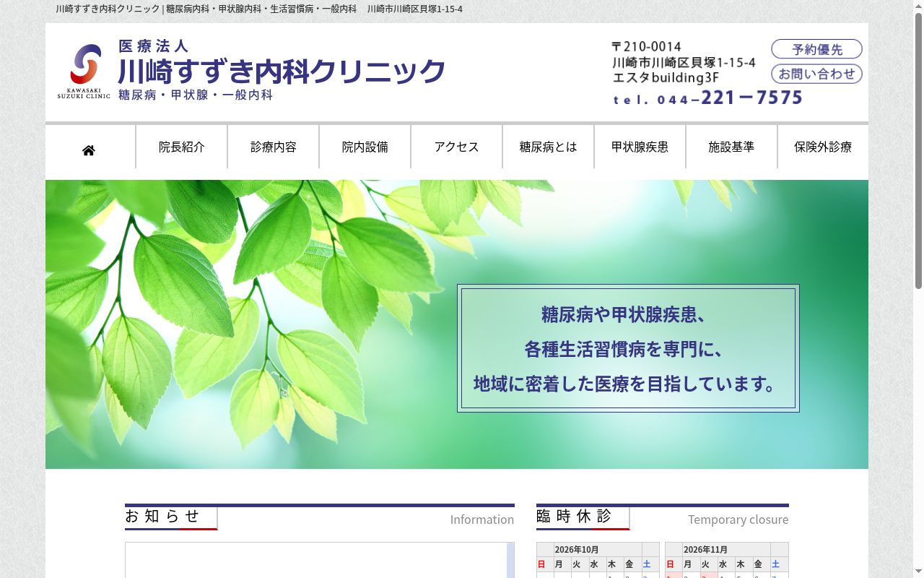
Task: Click the 予約優先 button
Action: click(817, 49)
